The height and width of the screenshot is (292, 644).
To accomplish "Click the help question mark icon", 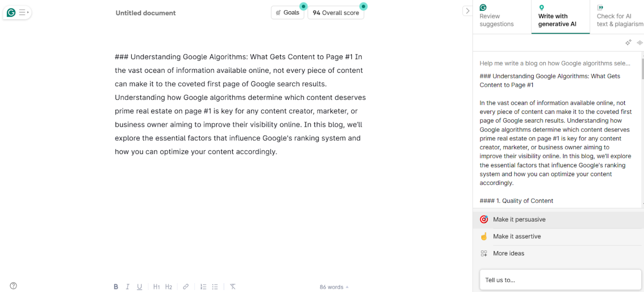I will point(13,285).
